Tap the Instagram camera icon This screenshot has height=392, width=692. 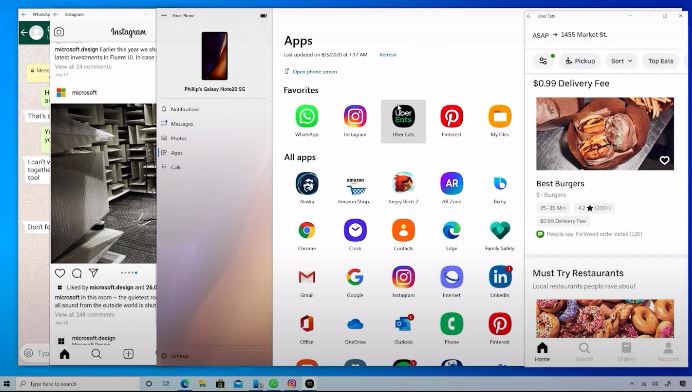pyautogui.click(x=59, y=32)
